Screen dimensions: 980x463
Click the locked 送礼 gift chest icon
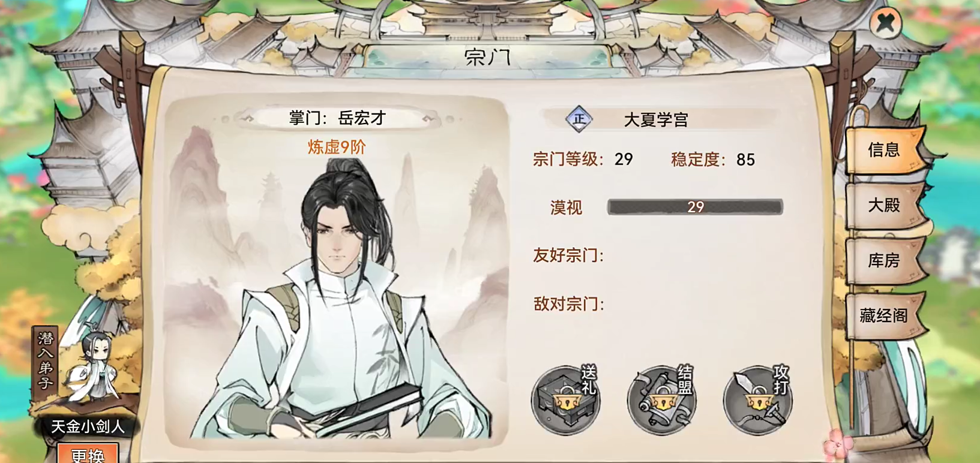coord(565,399)
